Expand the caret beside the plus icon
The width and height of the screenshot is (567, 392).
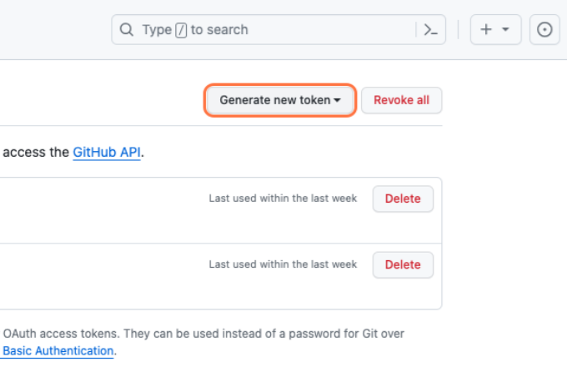pyautogui.click(x=505, y=30)
